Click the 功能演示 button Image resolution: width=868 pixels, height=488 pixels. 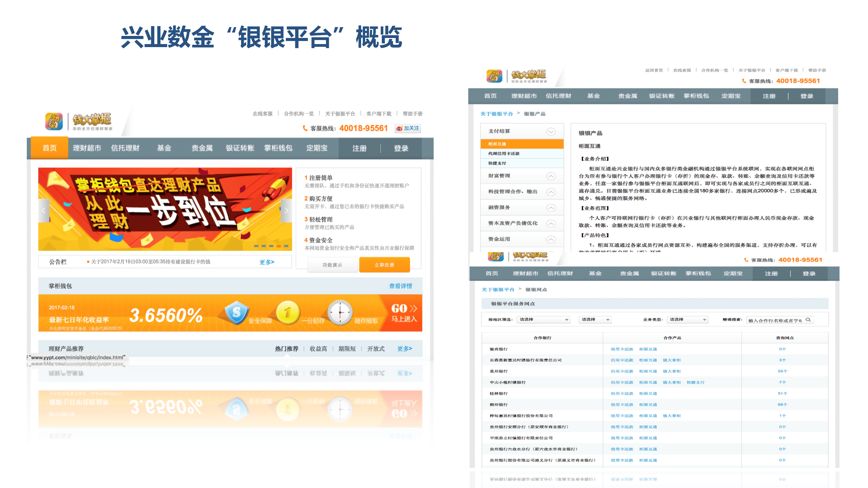click(332, 265)
